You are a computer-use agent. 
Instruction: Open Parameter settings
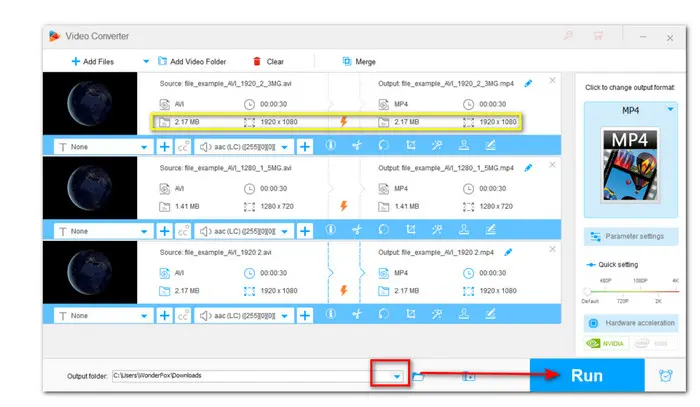tap(630, 237)
